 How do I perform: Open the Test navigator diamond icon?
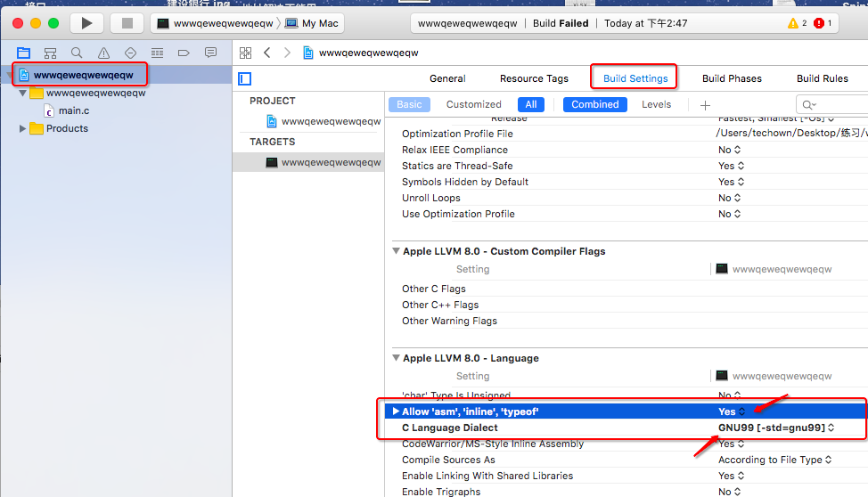(x=131, y=53)
